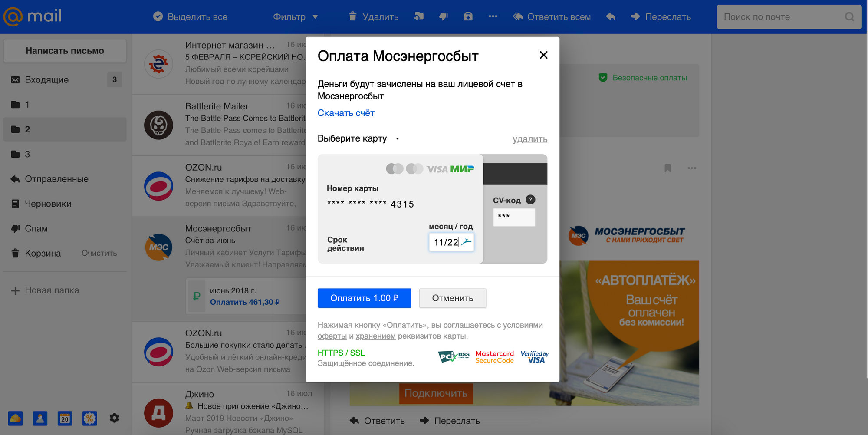The width and height of the screenshot is (868, 435).
Task: Open the Battlerite Mailer email
Action: click(219, 125)
